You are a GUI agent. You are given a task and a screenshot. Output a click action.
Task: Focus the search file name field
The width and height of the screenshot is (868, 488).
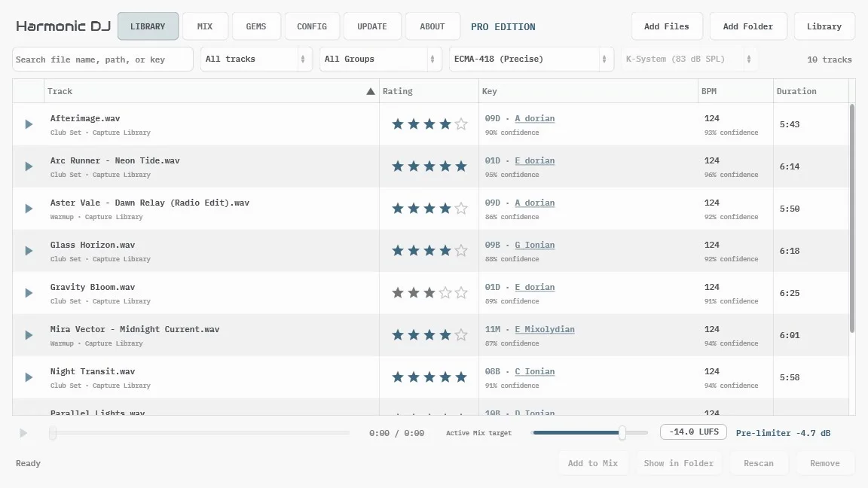pyautogui.click(x=102, y=59)
